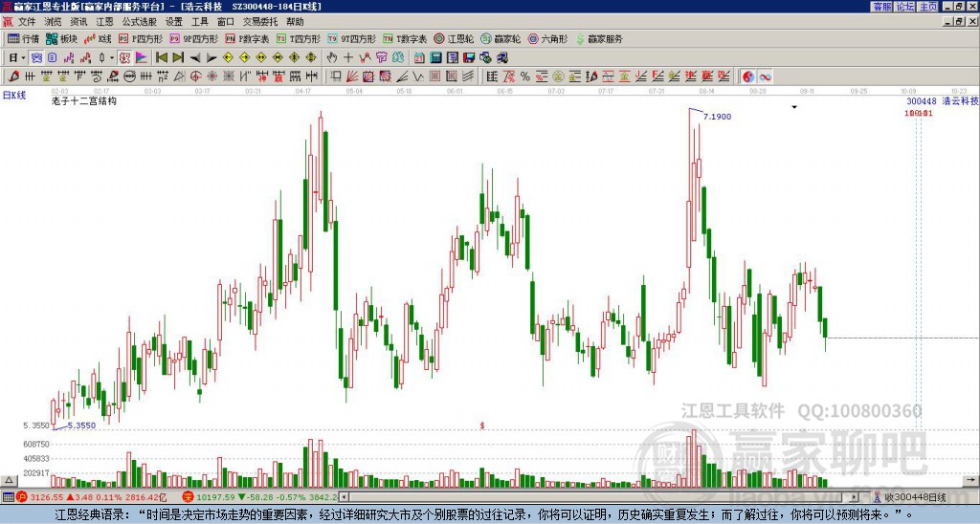980x524 pixels.
Task: Jump to last bar with green arrow
Action: [177, 57]
